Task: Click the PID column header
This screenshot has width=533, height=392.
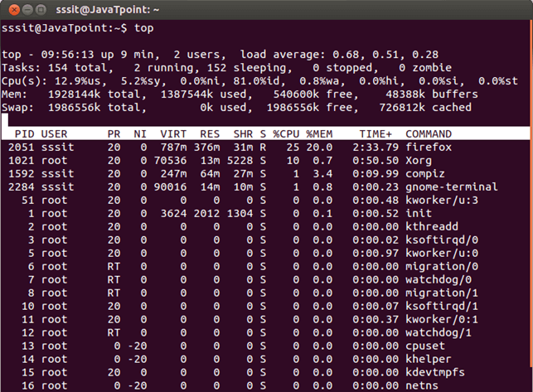Action: (25, 134)
